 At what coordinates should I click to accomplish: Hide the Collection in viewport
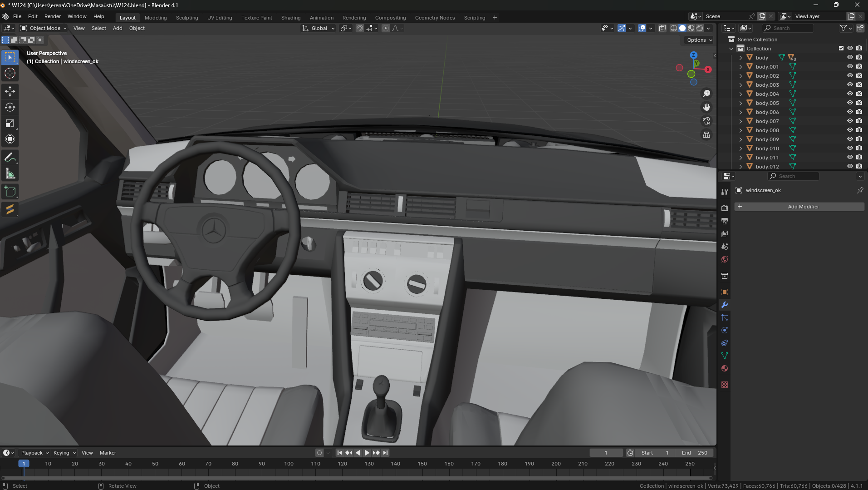850,49
